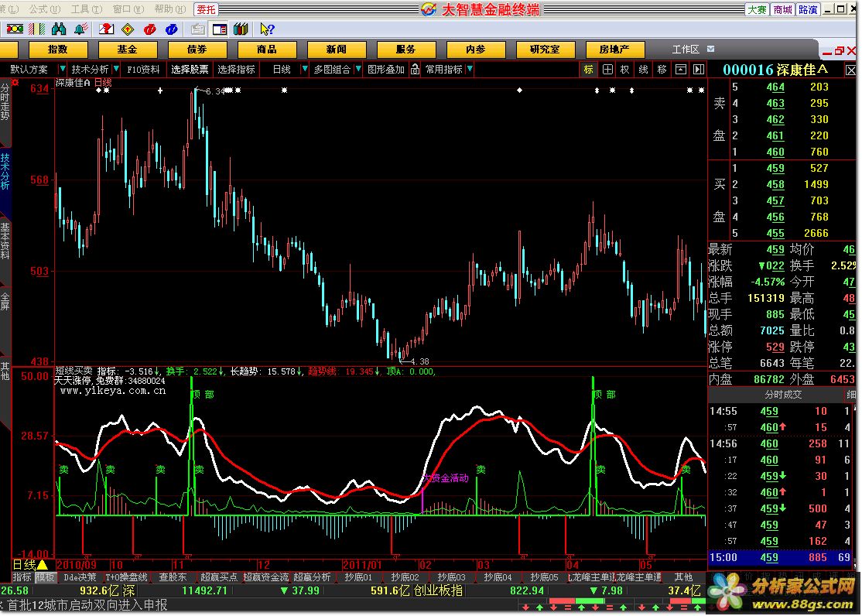Click the 大赛 button in title bar

click(x=757, y=9)
